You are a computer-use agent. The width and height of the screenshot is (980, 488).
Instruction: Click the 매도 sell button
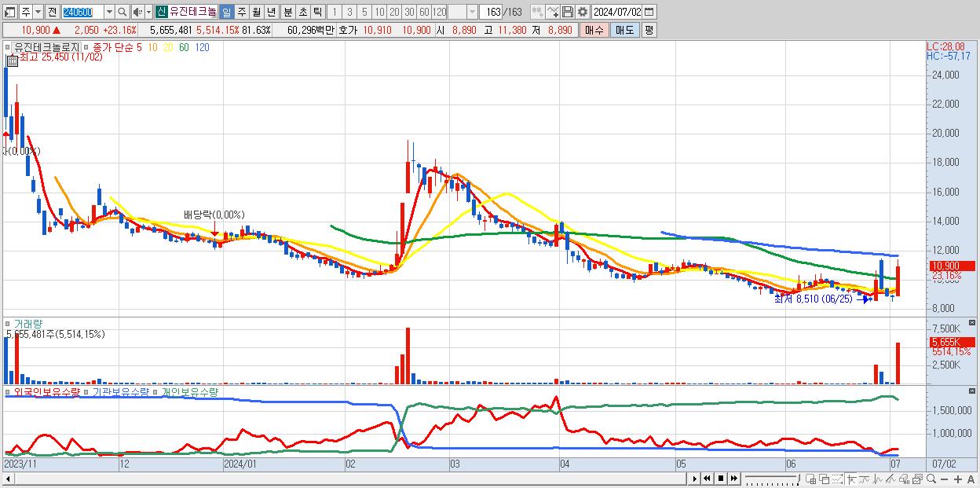[623, 30]
